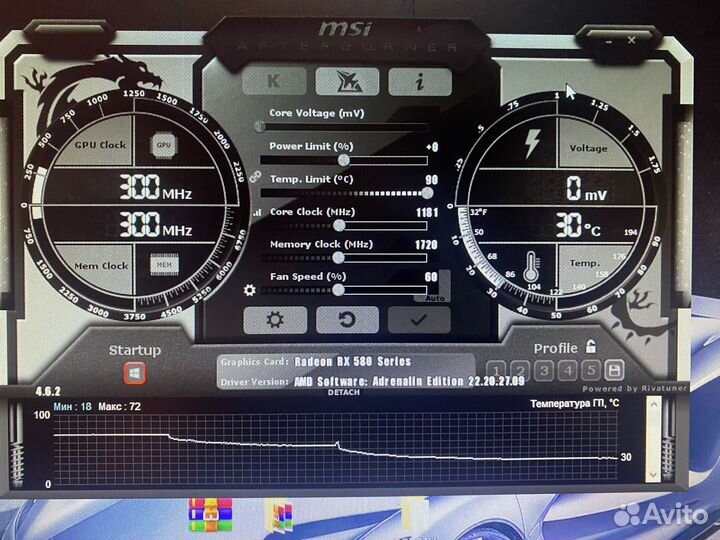
Task: Click the graph scrollbar up arrow
Action: (653, 404)
